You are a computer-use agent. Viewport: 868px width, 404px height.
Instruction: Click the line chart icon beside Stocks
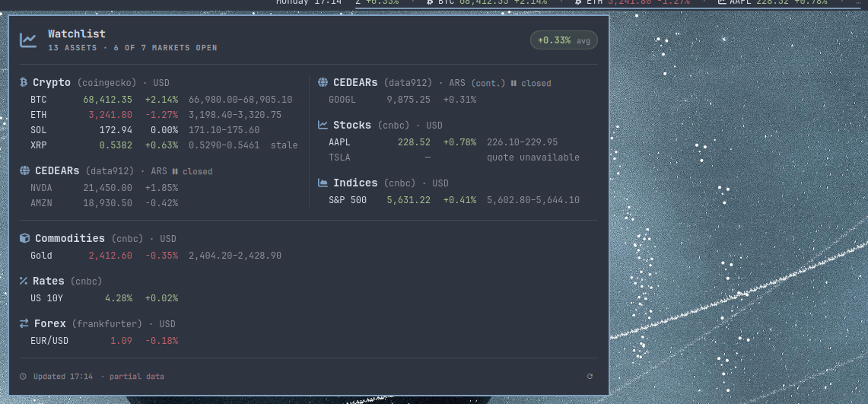(x=323, y=125)
